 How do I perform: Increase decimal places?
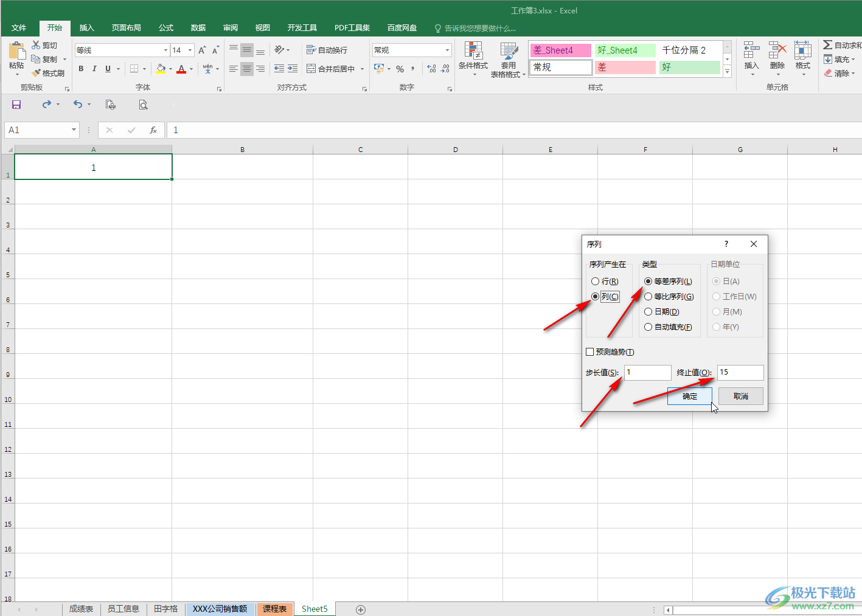click(431, 69)
